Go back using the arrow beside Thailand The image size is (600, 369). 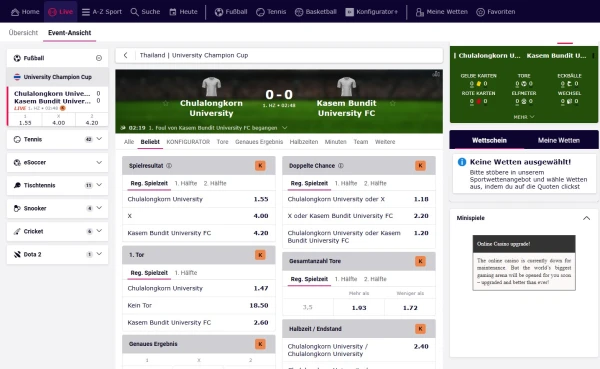pyautogui.click(x=126, y=55)
